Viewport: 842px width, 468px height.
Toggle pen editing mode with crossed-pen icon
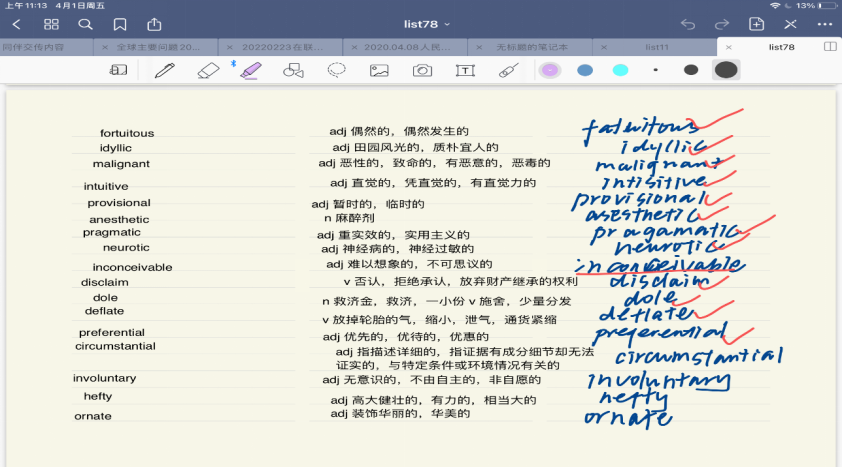[x=791, y=23]
